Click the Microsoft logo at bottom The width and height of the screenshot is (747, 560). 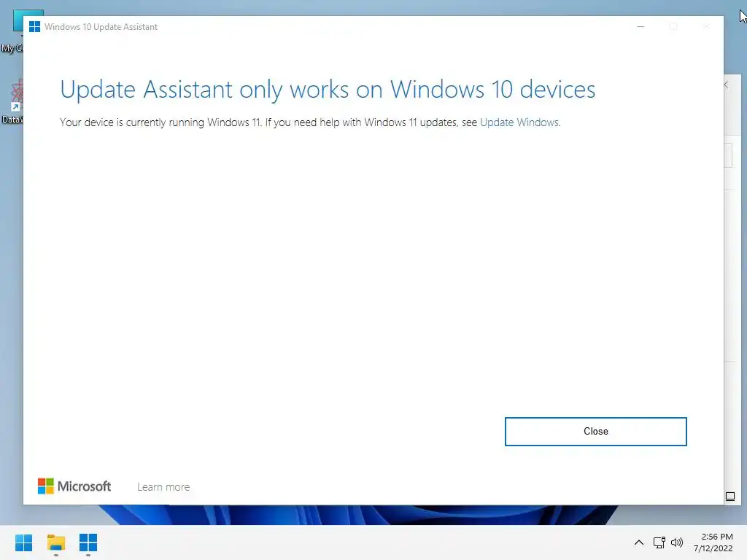[x=74, y=486]
